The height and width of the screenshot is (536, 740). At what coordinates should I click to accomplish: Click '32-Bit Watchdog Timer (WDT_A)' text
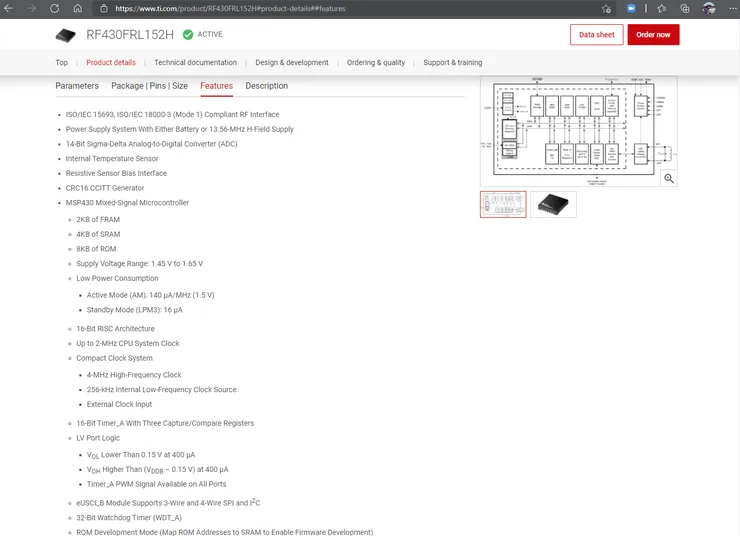click(129, 518)
